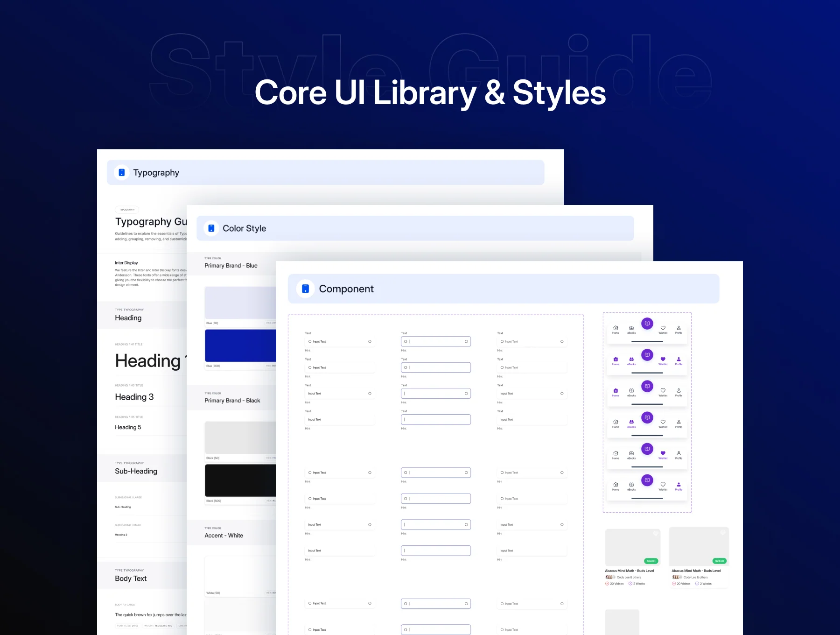Tap Home icon in the nav bar with no active item

[616, 328]
